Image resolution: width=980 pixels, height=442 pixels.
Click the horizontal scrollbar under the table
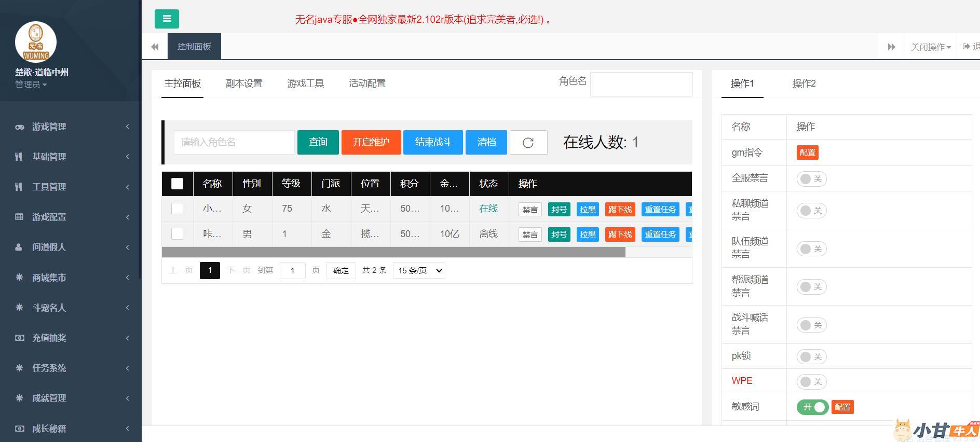(x=393, y=252)
